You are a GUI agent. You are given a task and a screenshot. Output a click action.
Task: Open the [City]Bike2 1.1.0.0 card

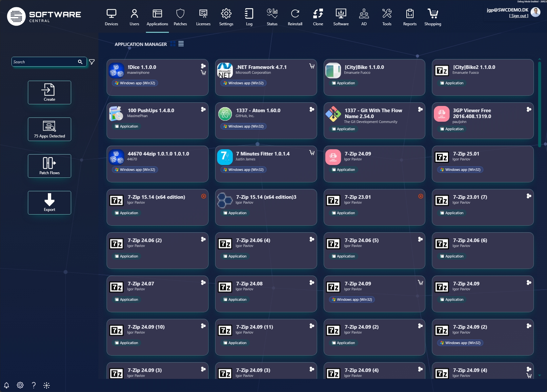483,77
